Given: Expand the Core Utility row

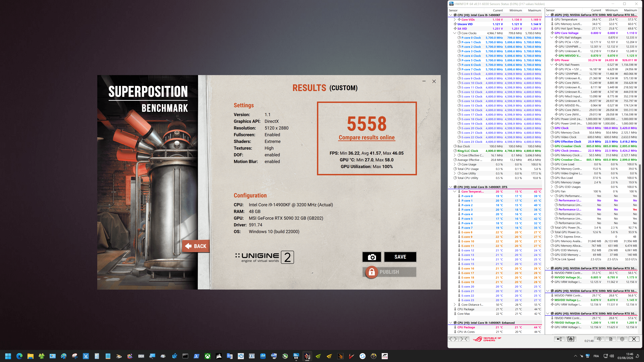Looking at the screenshot, I should click(x=455, y=173).
